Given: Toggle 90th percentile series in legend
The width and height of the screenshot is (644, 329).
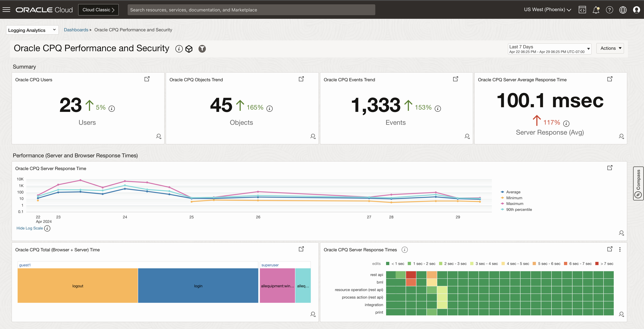Looking at the screenshot, I should [519, 209].
